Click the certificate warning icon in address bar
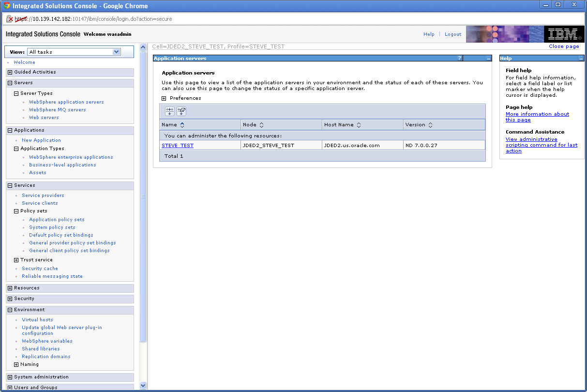 point(9,19)
